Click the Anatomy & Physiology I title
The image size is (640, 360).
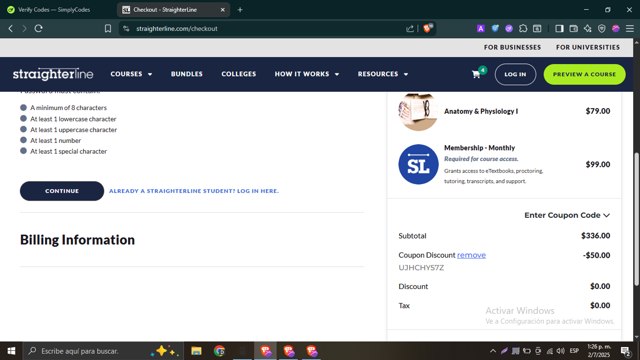(x=481, y=111)
